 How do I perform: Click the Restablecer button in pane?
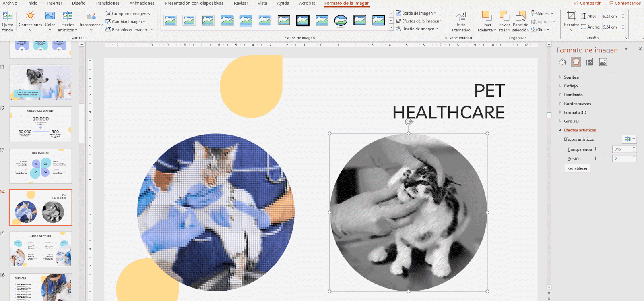point(577,168)
